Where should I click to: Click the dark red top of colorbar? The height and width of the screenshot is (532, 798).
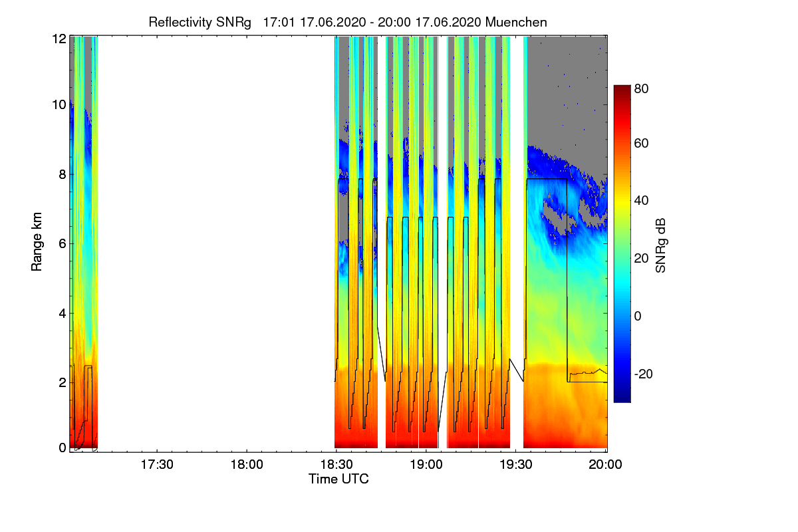tap(622, 90)
